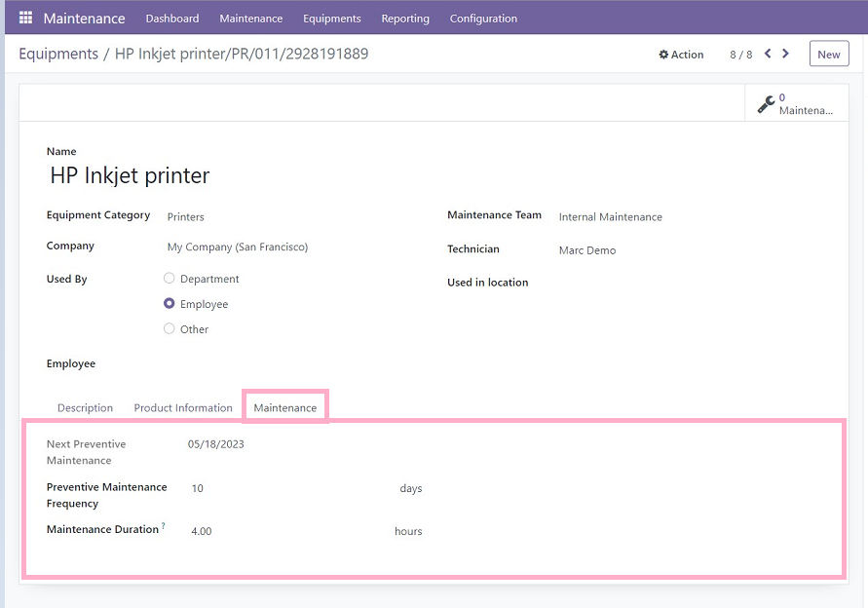This screenshot has height=608, width=868.
Task: Click the 8 / 8 pager counter
Action: [740, 55]
